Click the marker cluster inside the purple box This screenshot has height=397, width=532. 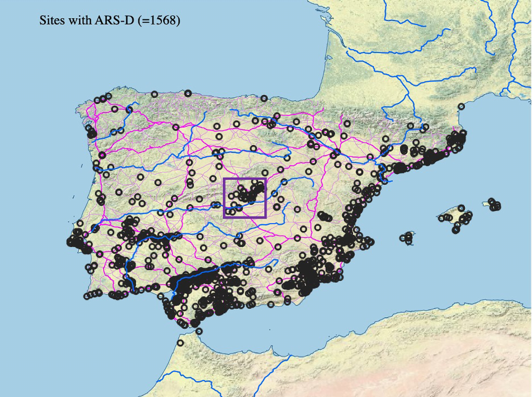tap(250, 193)
